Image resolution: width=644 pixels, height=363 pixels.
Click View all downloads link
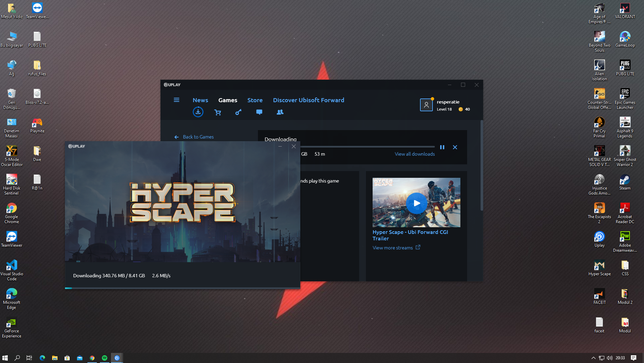tap(415, 154)
